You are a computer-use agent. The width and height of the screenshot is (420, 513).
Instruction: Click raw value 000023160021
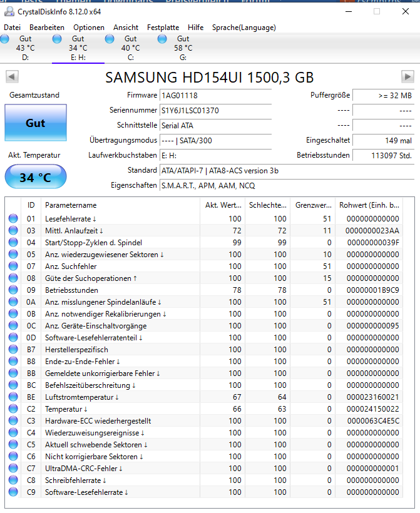[373, 397]
